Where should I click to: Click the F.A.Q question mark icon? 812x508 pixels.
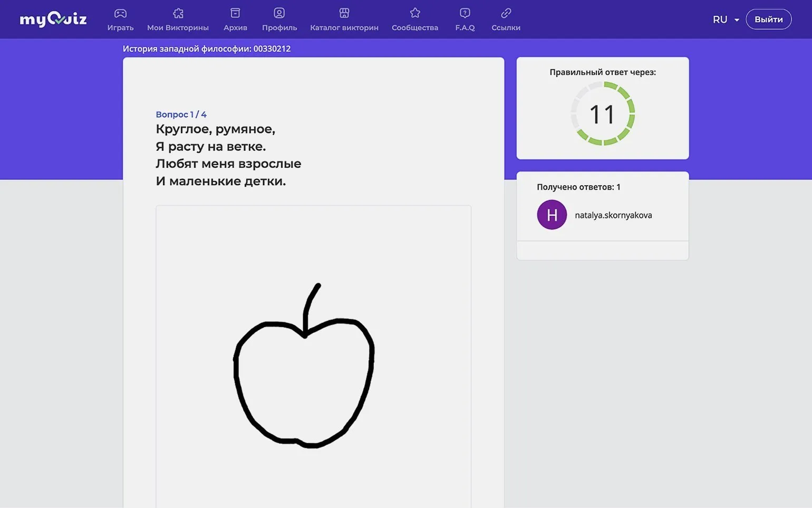465,13
